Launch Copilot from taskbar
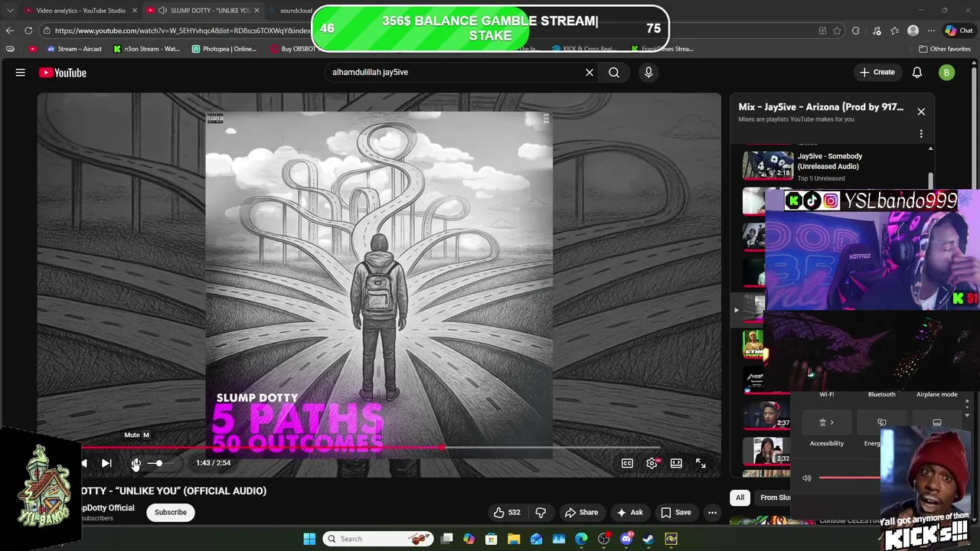 pos(469,539)
